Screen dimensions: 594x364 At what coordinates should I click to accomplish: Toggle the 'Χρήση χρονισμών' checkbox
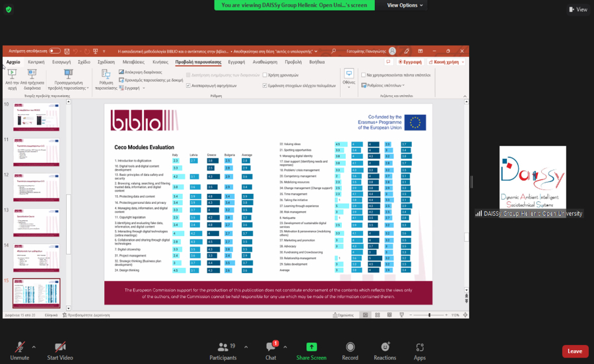pyautogui.click(x=265, y=75)
